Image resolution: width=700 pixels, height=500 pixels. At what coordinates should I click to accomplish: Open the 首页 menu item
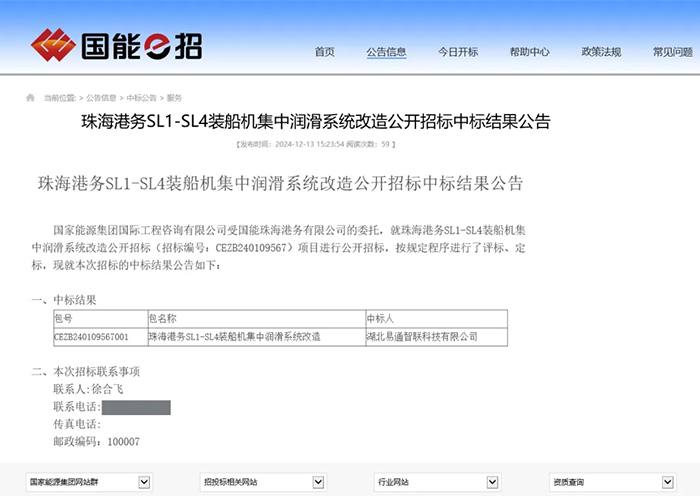coord(325,52)
